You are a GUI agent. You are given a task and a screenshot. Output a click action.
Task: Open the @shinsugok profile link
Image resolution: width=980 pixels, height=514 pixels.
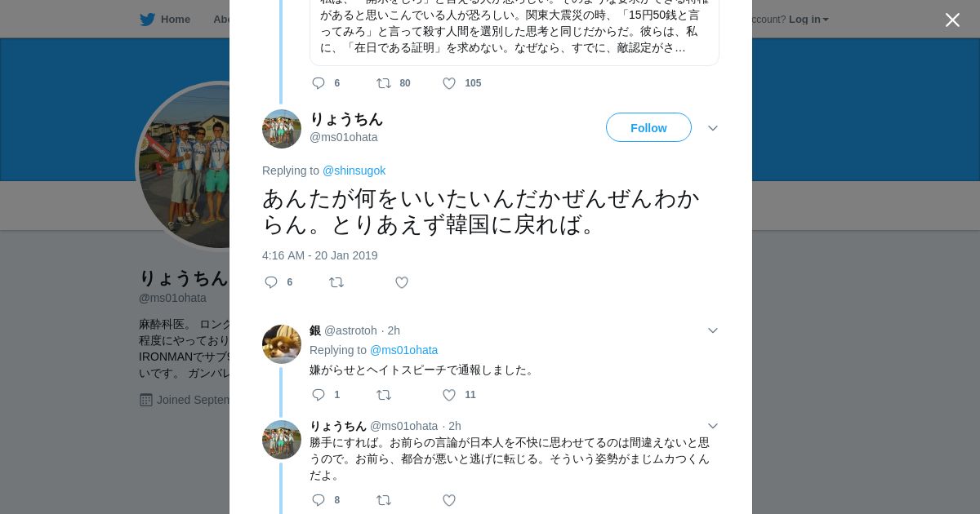(x=354, y=171)
